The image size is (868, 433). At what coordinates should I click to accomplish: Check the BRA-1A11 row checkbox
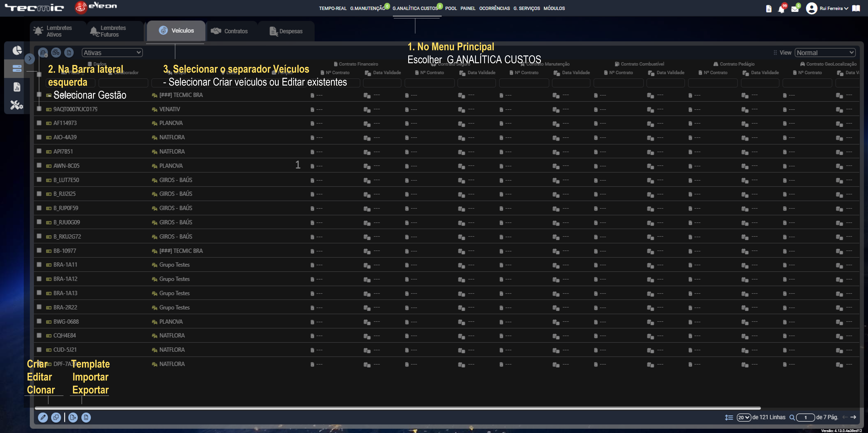tap(39, 264)
